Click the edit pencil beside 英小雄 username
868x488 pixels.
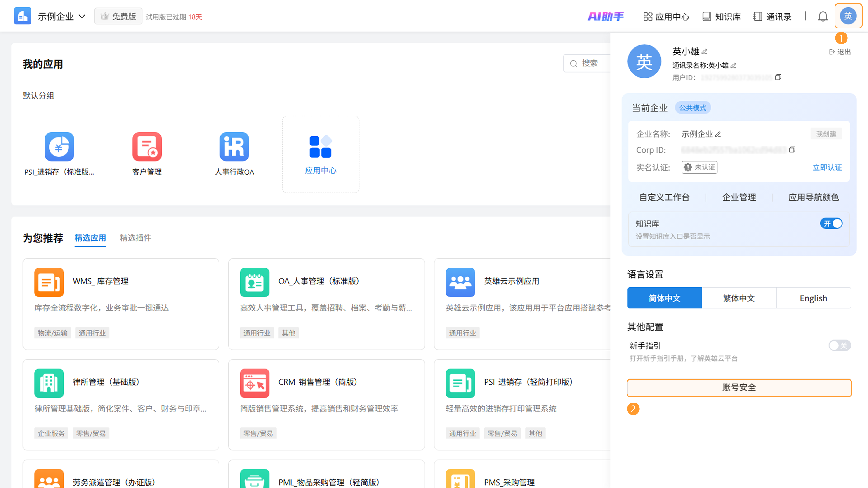click(x=704, y=52)
